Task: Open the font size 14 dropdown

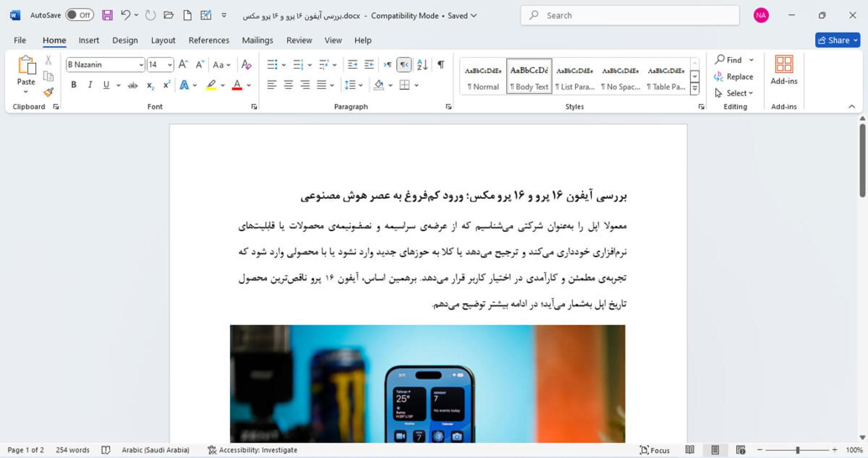Action: (170, 65)
